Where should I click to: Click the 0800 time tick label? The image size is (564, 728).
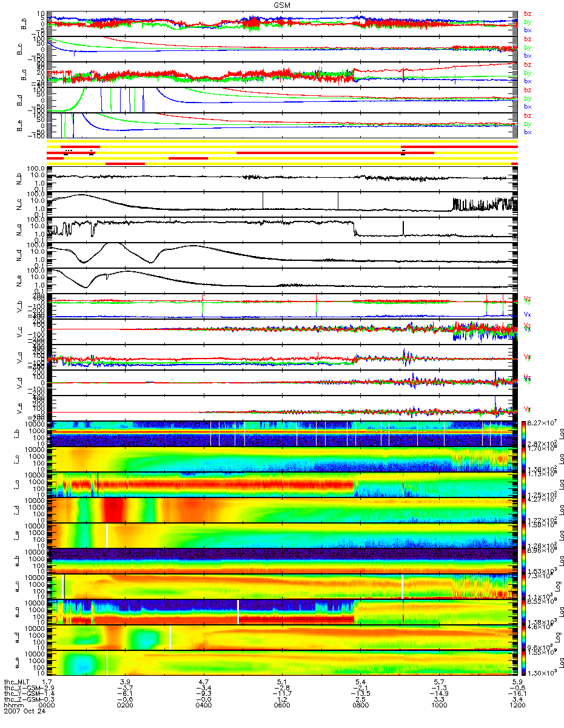coord(360,705)
